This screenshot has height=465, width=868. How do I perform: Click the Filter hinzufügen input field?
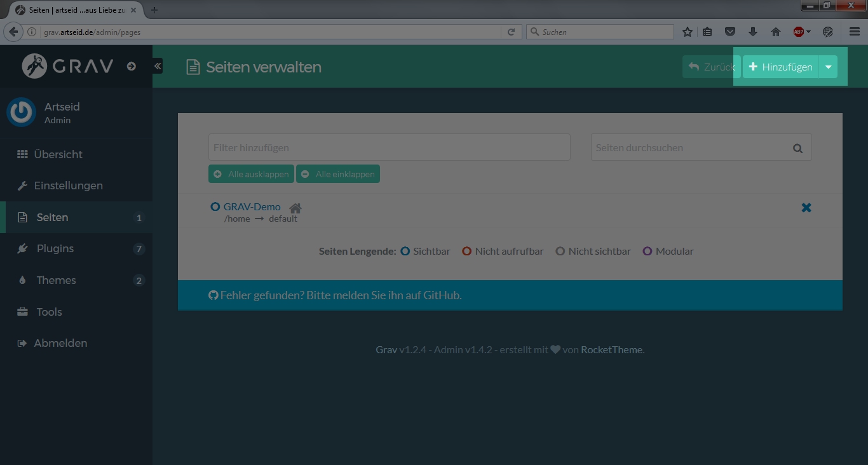tap(389, 147)
